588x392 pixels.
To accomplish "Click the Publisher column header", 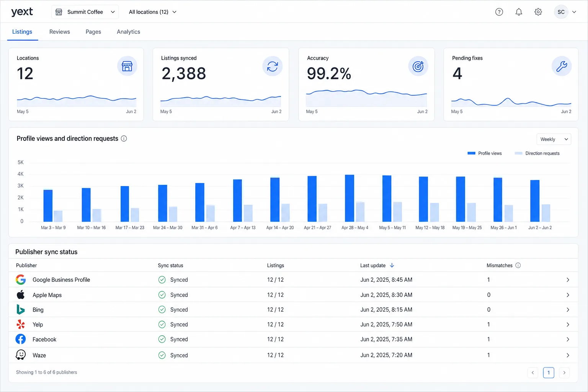I will pyautogui.click(x=26, y=265).
